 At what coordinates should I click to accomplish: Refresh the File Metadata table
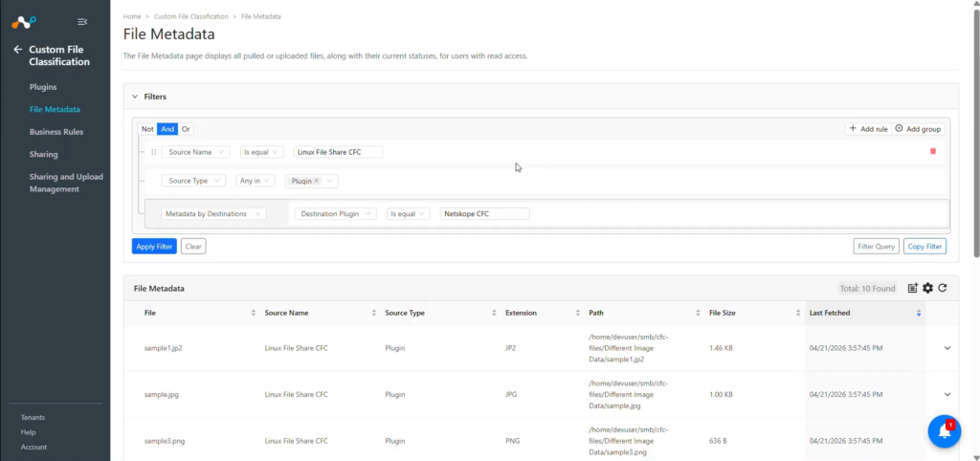(943, 288)
